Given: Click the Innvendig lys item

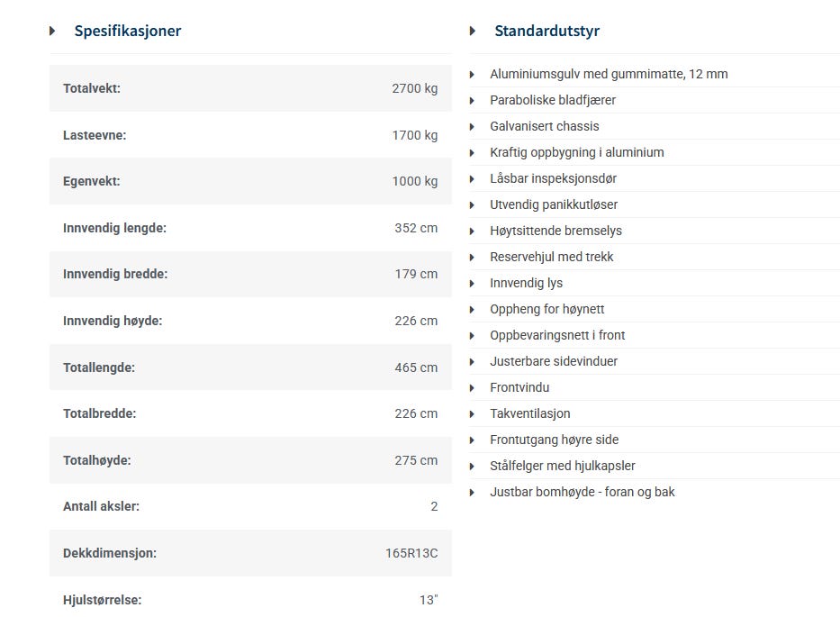Looking at the screenshot, I should point(526,284).
